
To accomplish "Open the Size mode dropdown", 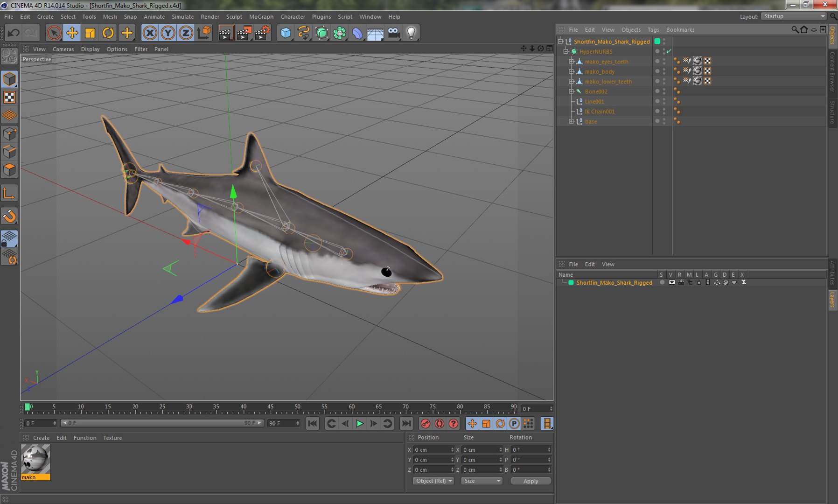I will pos(482,481).
